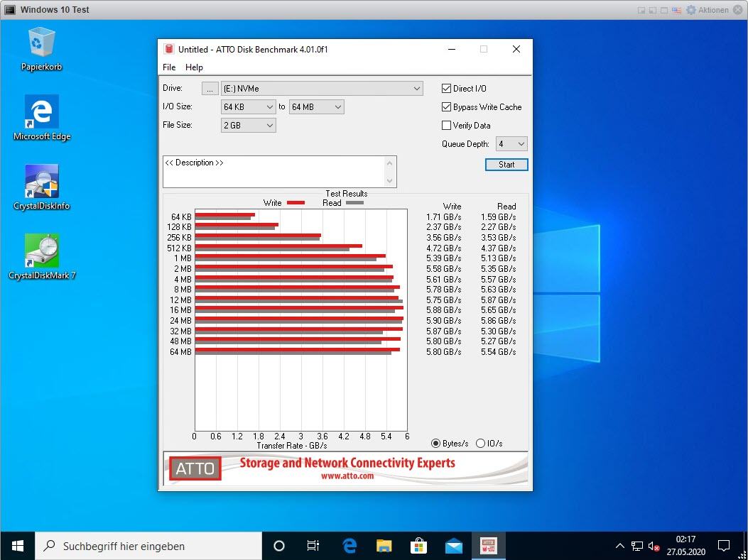Viewport: 748px width, 560px height.
Task: Open the File Size 2 GB dropdown
Action: click(248, 126)
